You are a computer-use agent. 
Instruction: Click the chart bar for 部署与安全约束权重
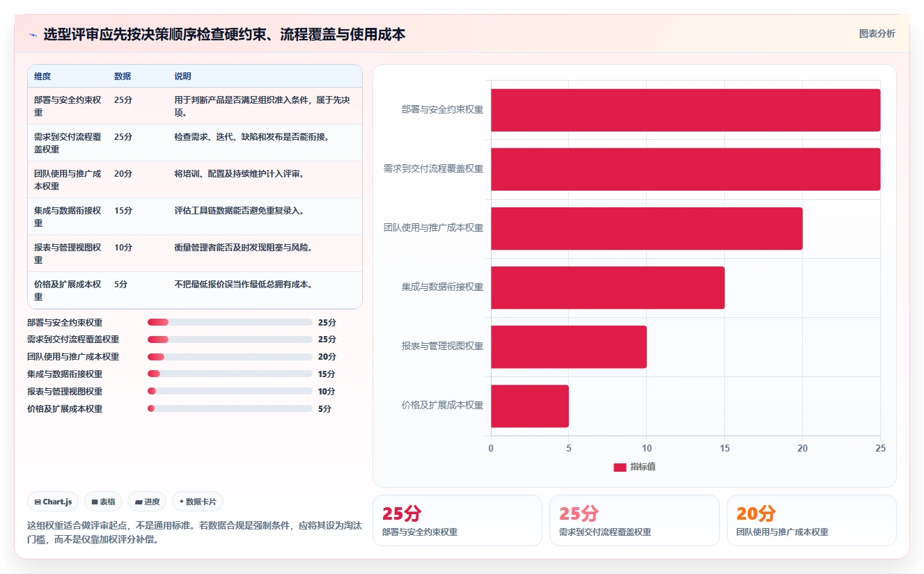point(686,110)
